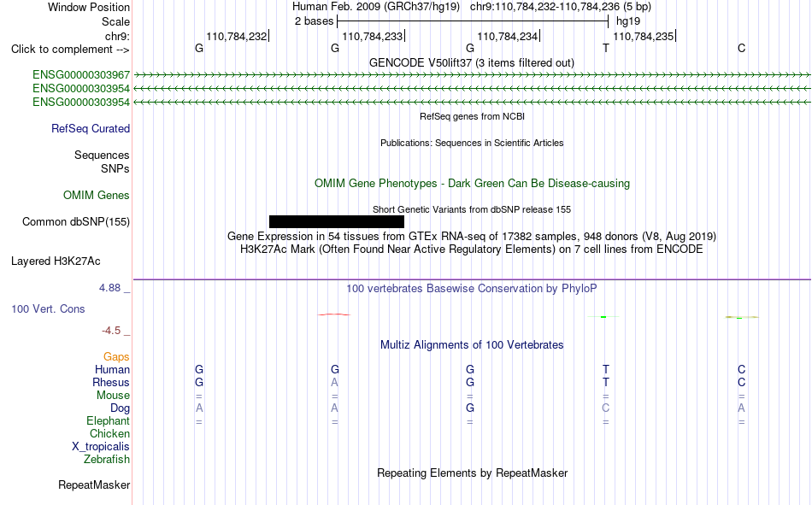Click the 'RefSeq genes from NCBI' title

[x=473, y=116]
